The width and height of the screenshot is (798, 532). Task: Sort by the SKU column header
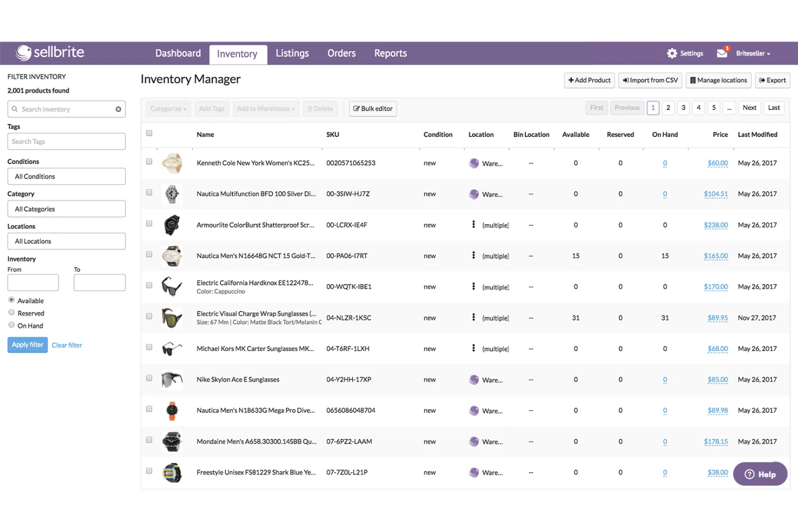(x=333, y=135)
